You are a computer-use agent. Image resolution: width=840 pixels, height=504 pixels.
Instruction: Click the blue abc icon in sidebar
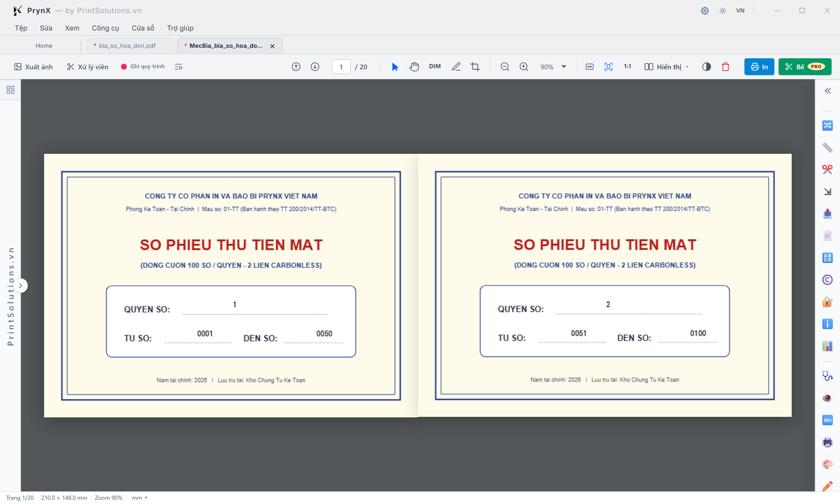(827, 420)
